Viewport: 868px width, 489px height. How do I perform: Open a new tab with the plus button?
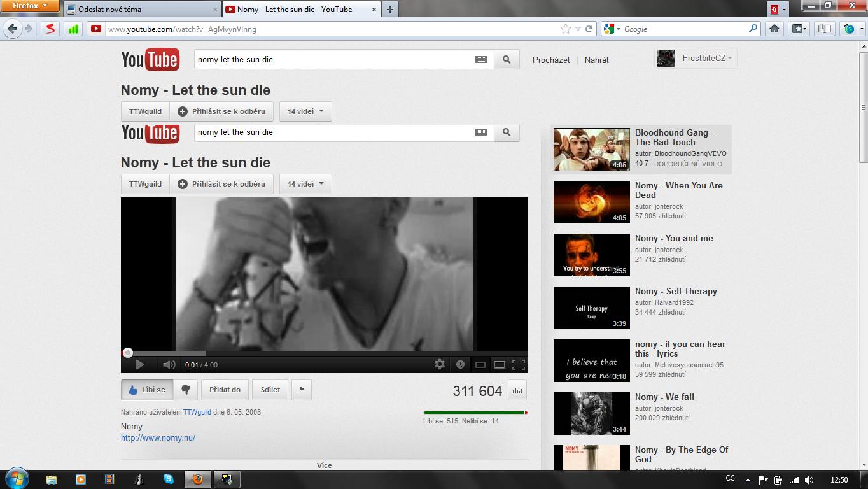390,9
